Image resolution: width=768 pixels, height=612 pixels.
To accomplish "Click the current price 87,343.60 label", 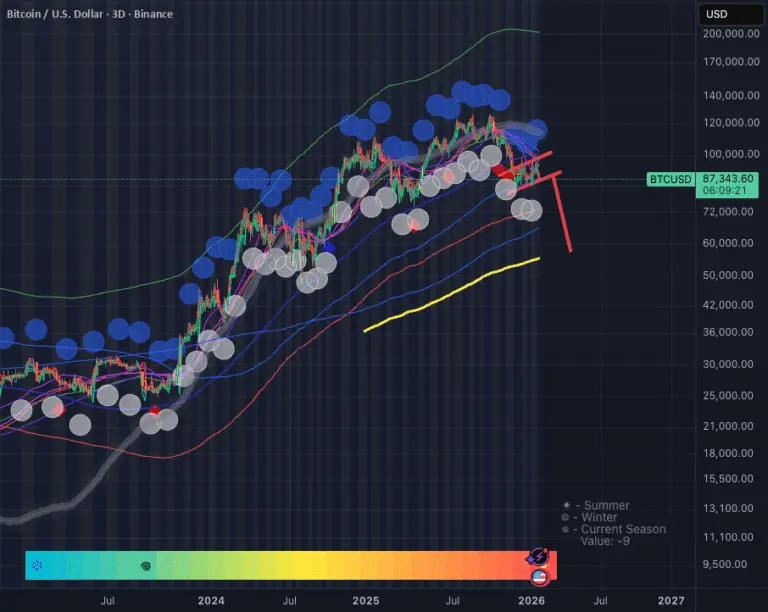I will click(x=728, y=179).
